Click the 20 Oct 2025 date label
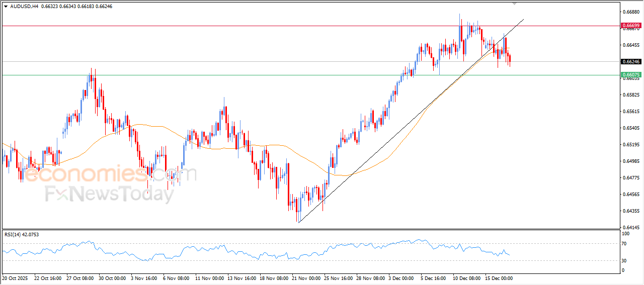The image size is (644, 285). (15, 277)
